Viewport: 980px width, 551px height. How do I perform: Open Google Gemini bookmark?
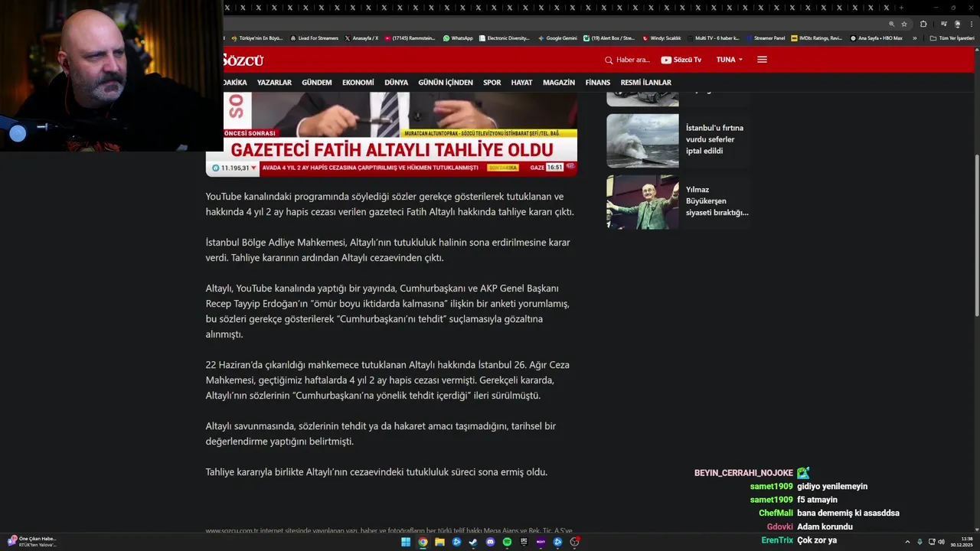[557, 37]
